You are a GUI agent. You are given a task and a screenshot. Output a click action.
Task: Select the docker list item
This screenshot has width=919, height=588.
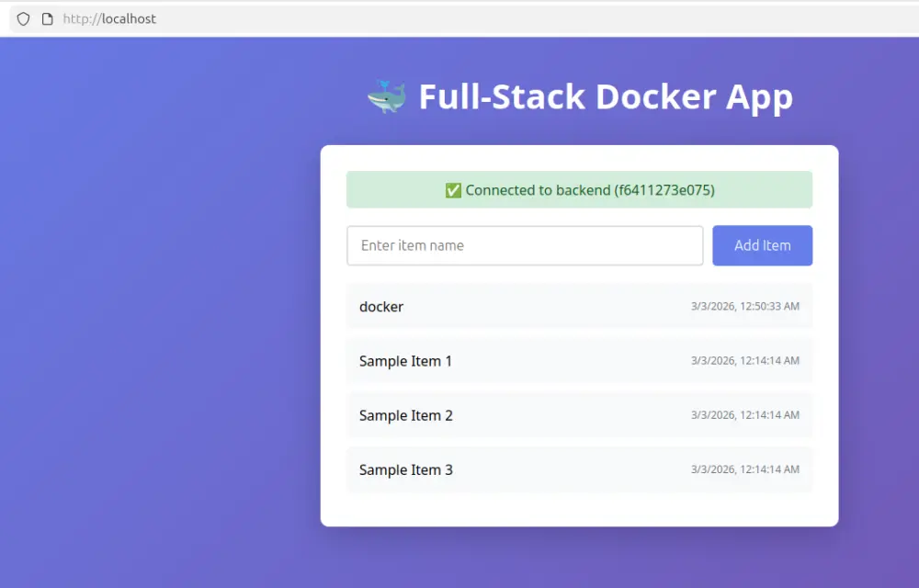(579, 306)
